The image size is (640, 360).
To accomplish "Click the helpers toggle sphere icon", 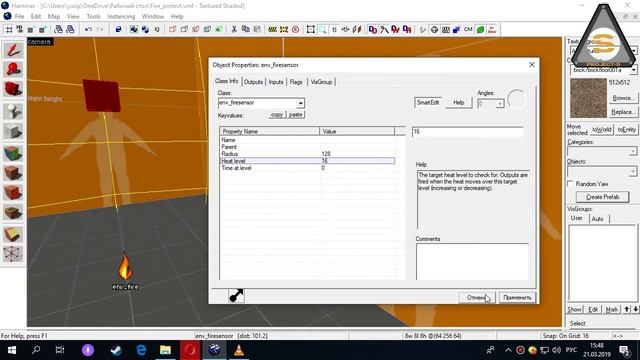I will [434, 29].
